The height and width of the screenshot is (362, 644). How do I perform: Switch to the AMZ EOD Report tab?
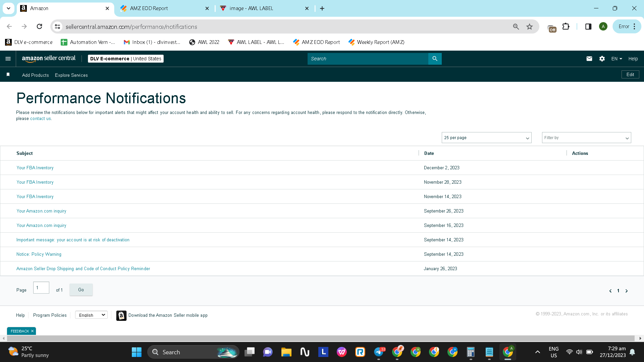pos(164,8)
